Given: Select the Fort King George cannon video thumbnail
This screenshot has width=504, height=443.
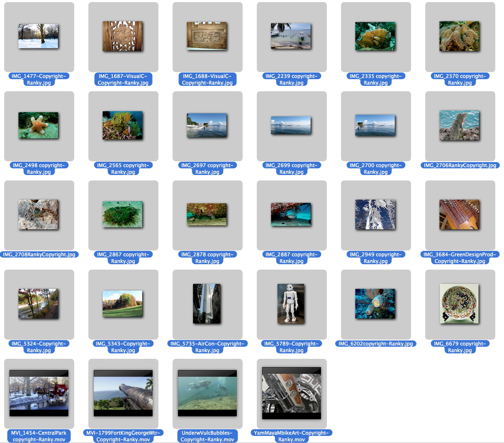Looking at the screenshot, I should coord(123,393).
